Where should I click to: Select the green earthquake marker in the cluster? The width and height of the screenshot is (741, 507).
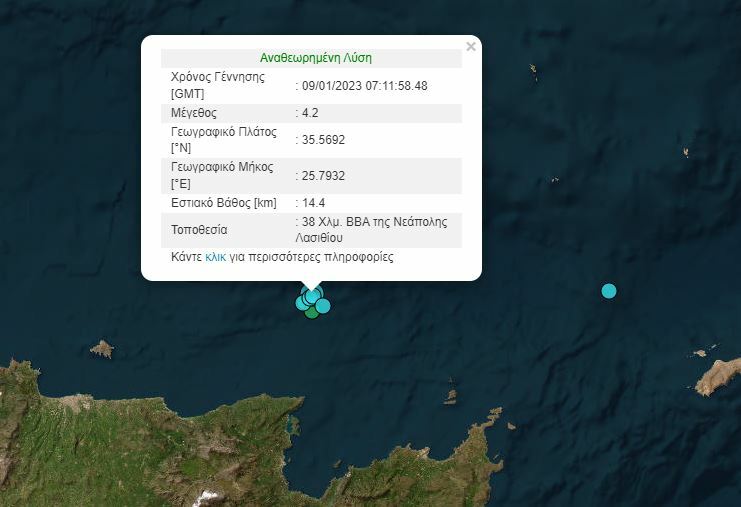click(312, 312)
